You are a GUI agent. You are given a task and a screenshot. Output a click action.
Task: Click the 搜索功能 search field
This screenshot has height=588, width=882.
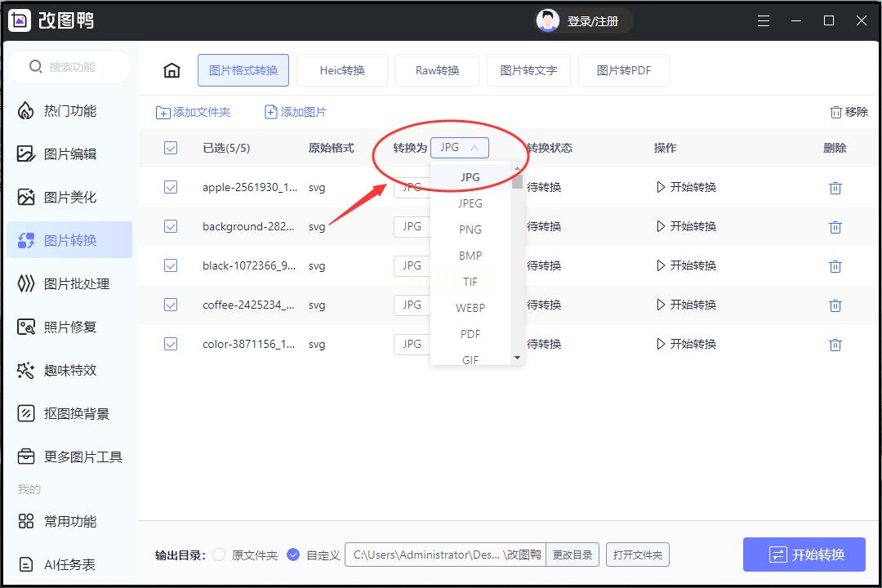click(x=72, y=67)
